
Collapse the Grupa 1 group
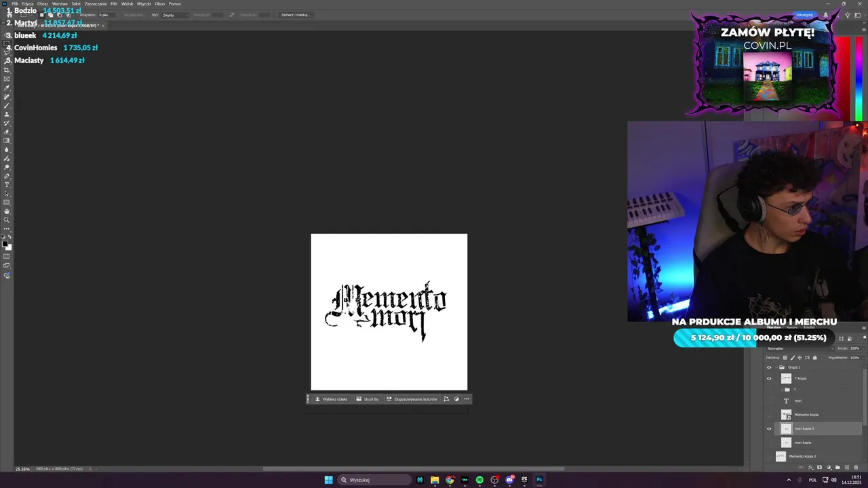776,367
